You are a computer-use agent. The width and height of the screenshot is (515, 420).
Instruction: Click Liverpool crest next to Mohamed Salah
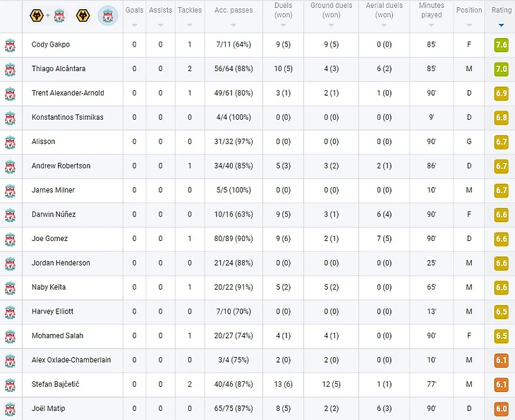pyautogui.click(x=10, y=336)
